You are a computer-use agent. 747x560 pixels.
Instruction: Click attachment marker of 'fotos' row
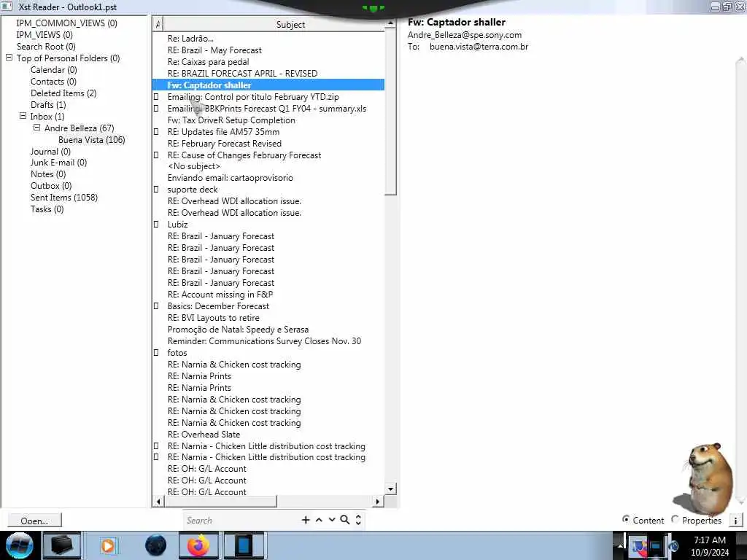click(156, 353)
